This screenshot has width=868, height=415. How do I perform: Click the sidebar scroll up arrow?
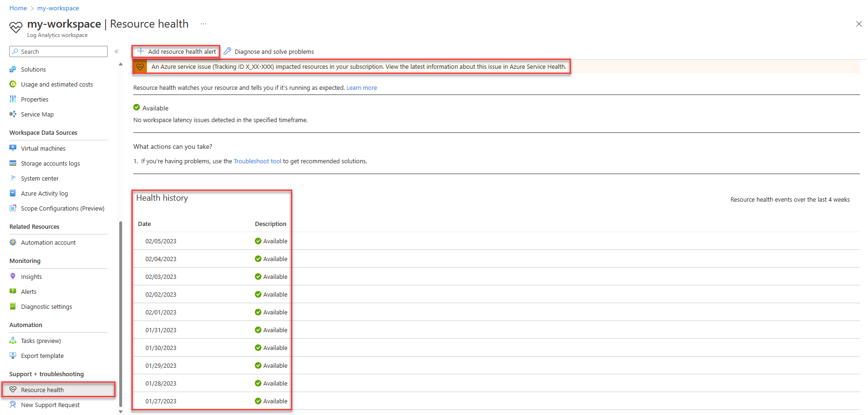click(121, 64)
